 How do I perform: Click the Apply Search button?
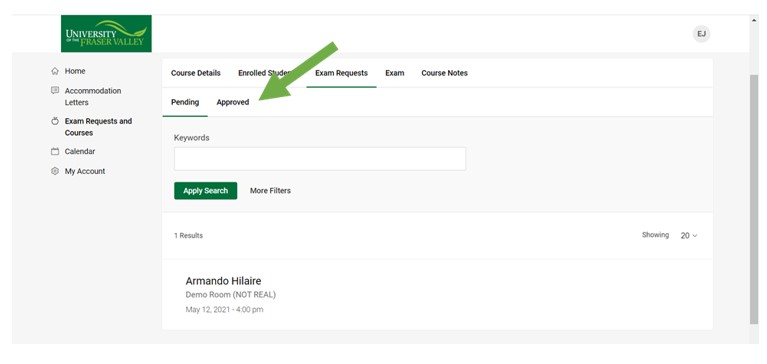pos(205,191)
